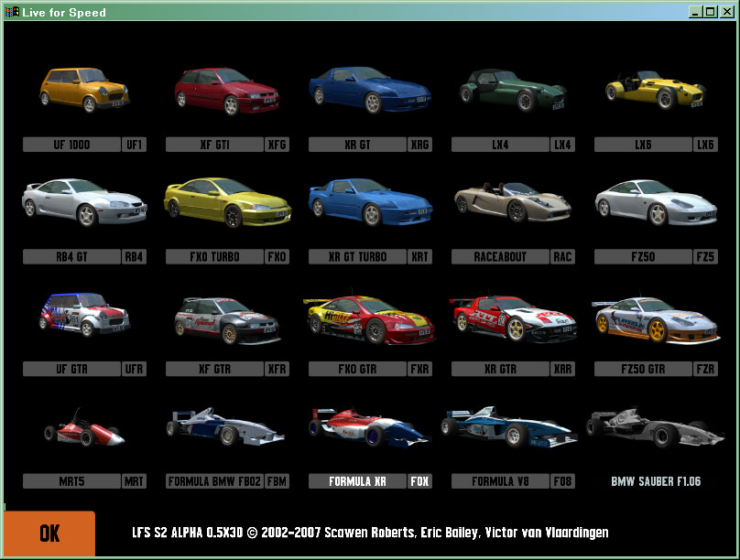Choose the beige Raceabout car image
740x560 pixels.
tap(513, 201)
